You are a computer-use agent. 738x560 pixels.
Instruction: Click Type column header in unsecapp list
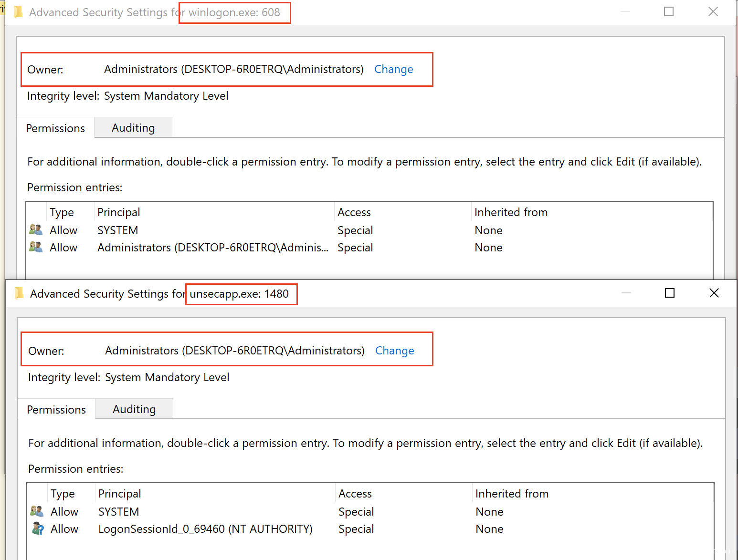[63, 494]
